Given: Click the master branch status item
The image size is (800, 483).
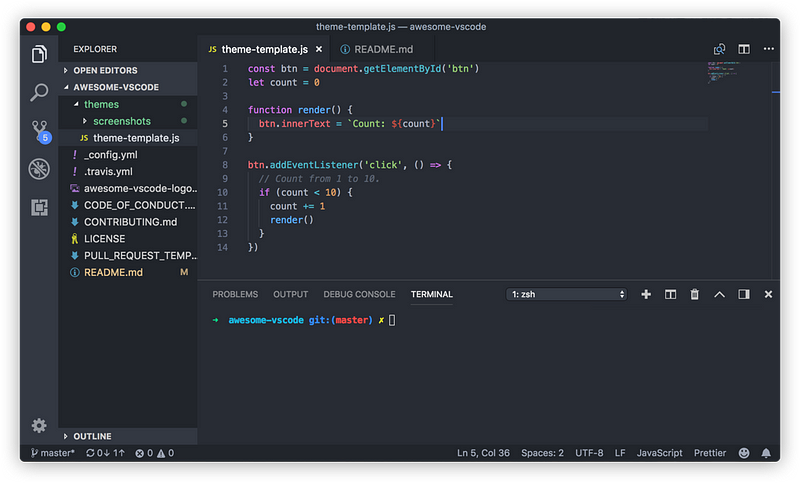Looking at the screenshot, I should pos(53,453).
